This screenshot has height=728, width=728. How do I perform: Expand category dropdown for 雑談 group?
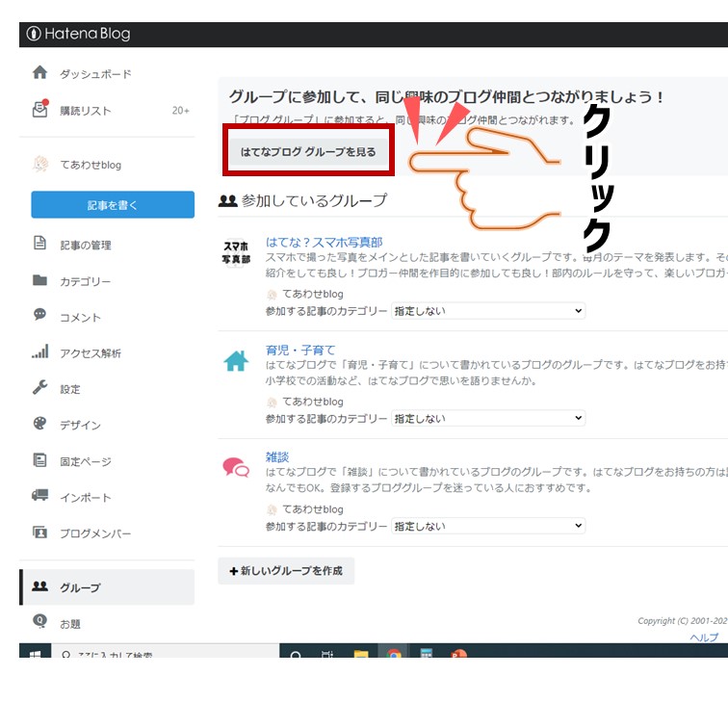[488, 526]
